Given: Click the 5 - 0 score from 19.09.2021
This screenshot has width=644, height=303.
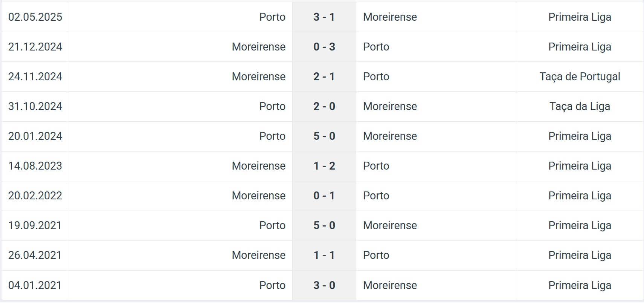Looking at the screenshot, I should (324, 225).
